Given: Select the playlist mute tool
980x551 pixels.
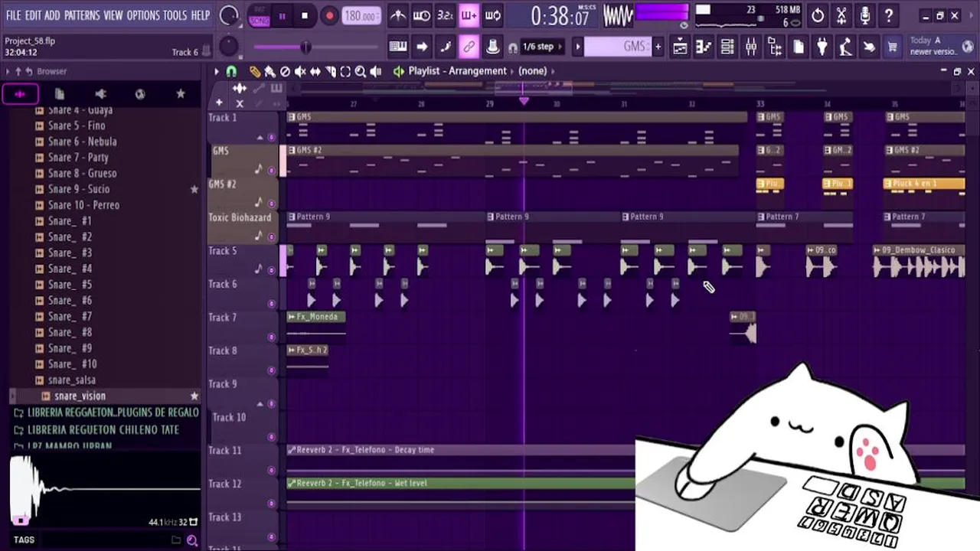Looking at the screenshot, I should (x=300, y=71).
